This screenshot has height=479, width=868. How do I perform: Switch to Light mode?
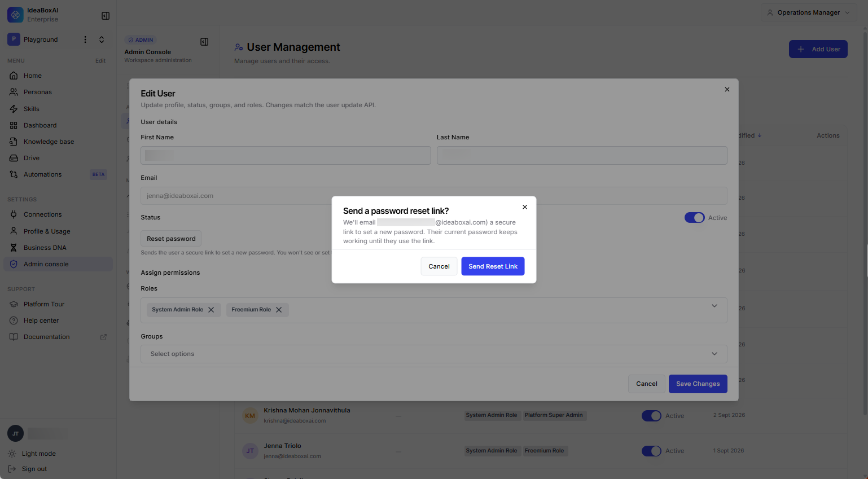click(x=38, y=454)
